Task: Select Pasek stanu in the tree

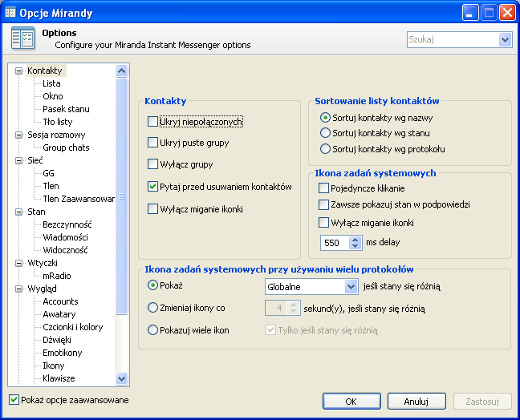Action: point(66,109)
